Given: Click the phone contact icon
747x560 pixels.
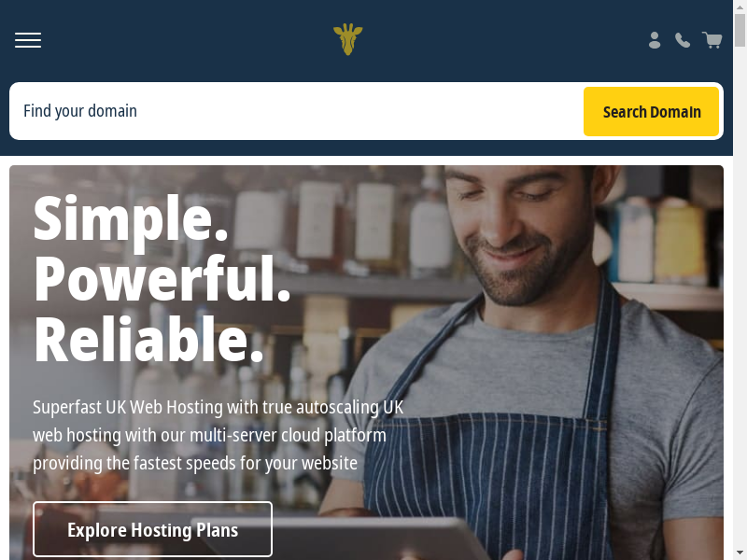Looking at the screenshot, I should click(683, 40).
